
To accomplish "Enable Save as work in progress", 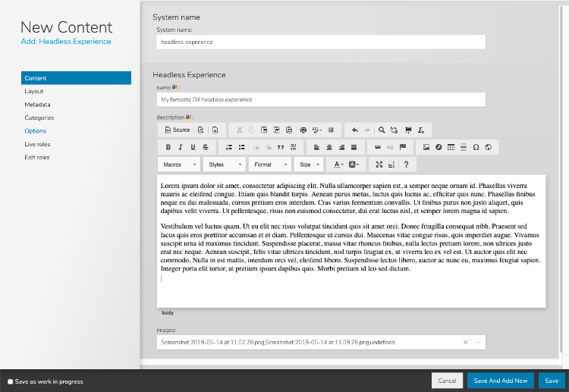I will pyautogui.click(x=11, y=381).
